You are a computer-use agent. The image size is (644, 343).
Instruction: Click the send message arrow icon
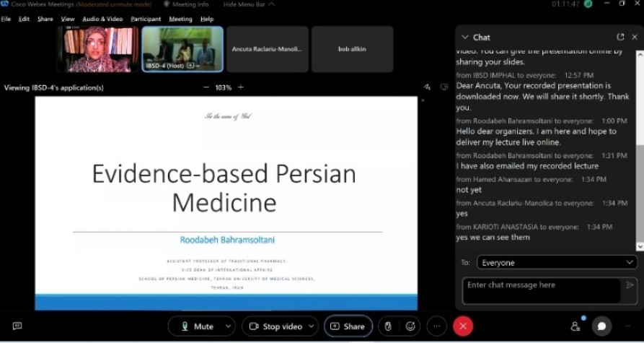(630, 285)
